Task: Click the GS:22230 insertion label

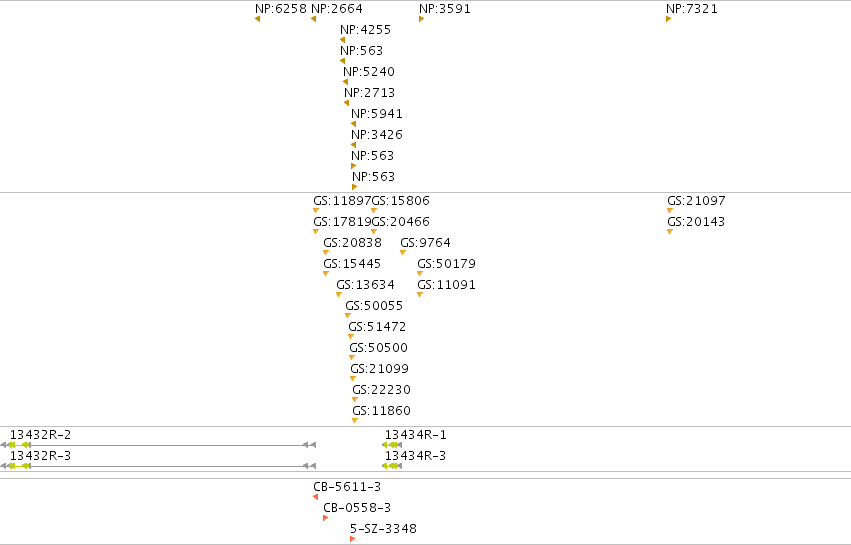Action: pyautogui.click(x=382, y=390)
